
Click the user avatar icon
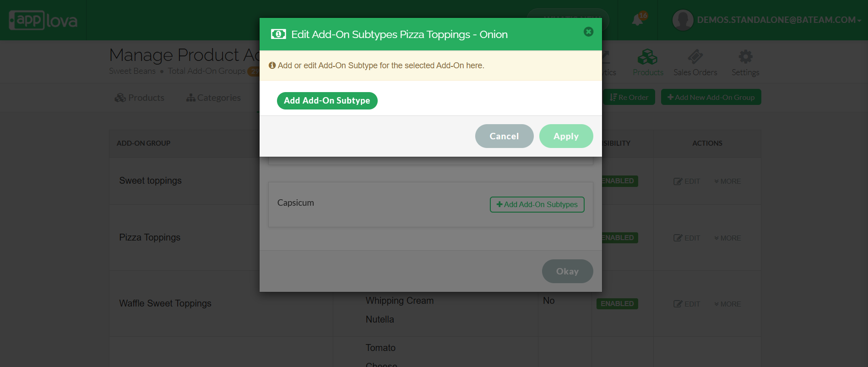[x=683, y=20]
